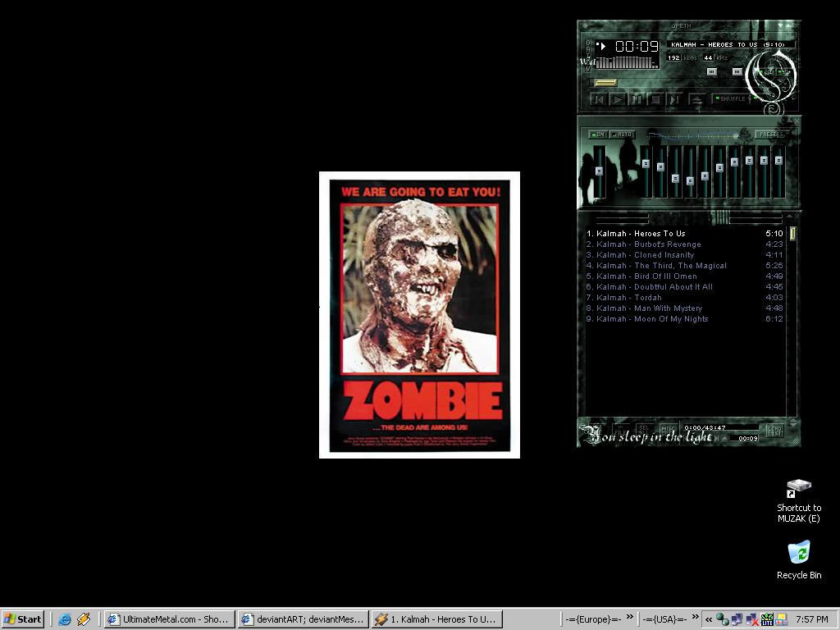The width and height of the screenshot is (840, 630).
Task: Click the volume slider knob
Action: tap(712, 72)
